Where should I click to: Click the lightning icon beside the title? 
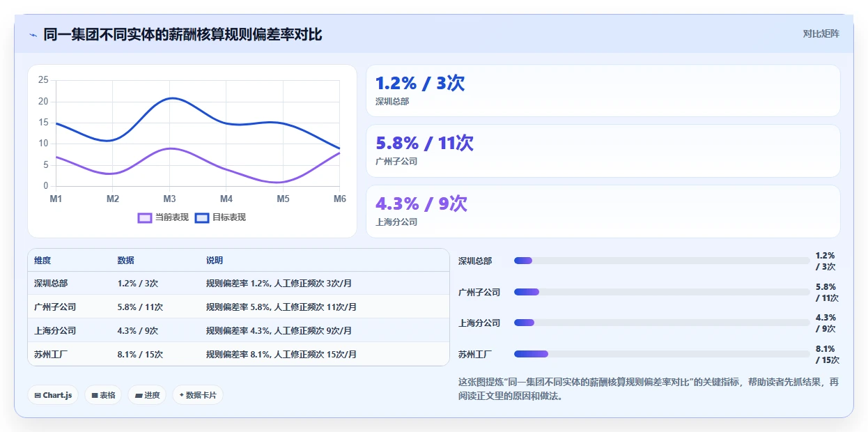pos(33,35)
